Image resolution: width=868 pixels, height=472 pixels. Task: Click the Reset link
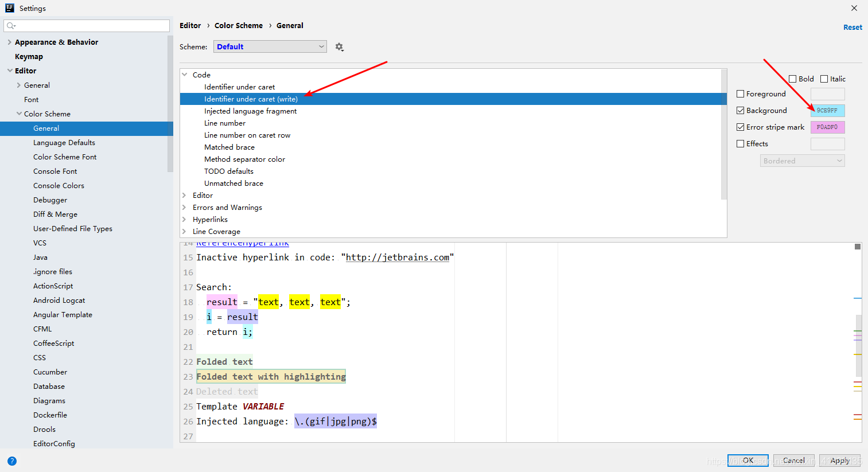[x=853, y=28]
